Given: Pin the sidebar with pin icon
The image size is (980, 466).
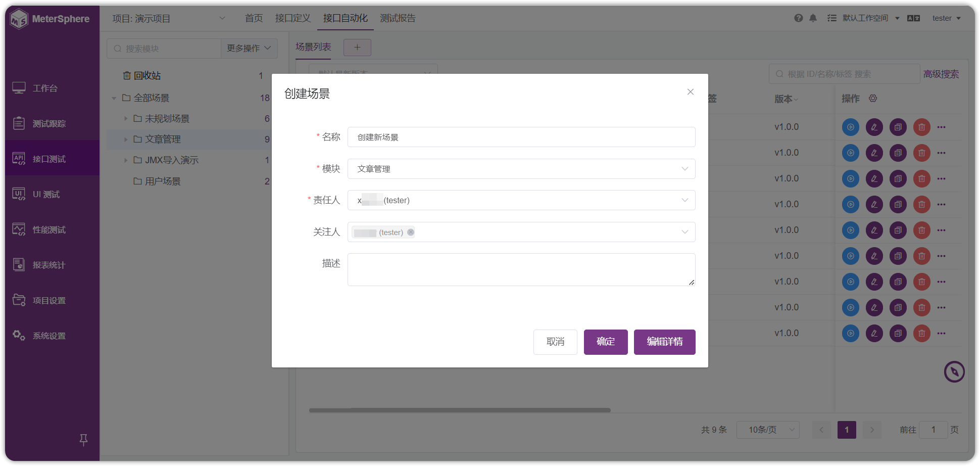Looking at the screenshot, I should tap(84, 440).
